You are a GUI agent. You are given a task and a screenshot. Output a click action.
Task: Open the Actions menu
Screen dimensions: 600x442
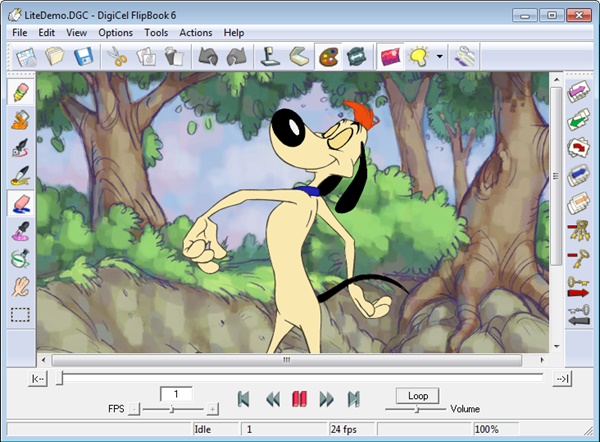(x=196, y=33)
